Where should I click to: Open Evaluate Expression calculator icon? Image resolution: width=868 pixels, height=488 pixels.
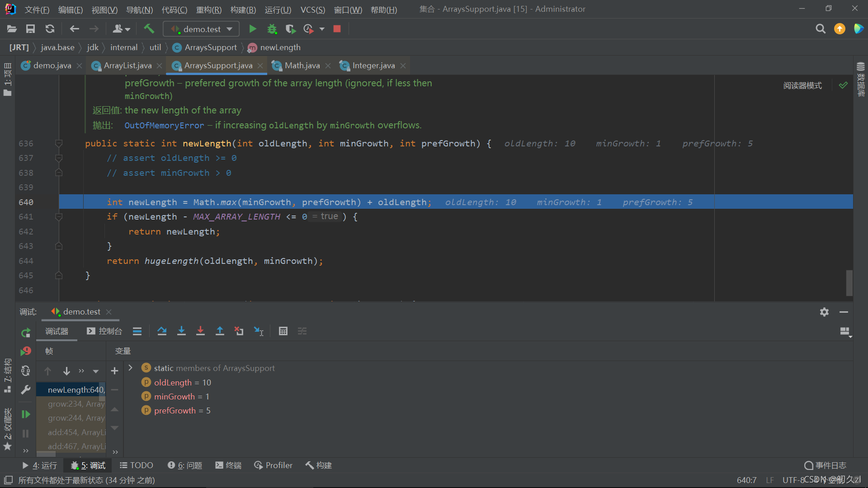pos(283,331)
